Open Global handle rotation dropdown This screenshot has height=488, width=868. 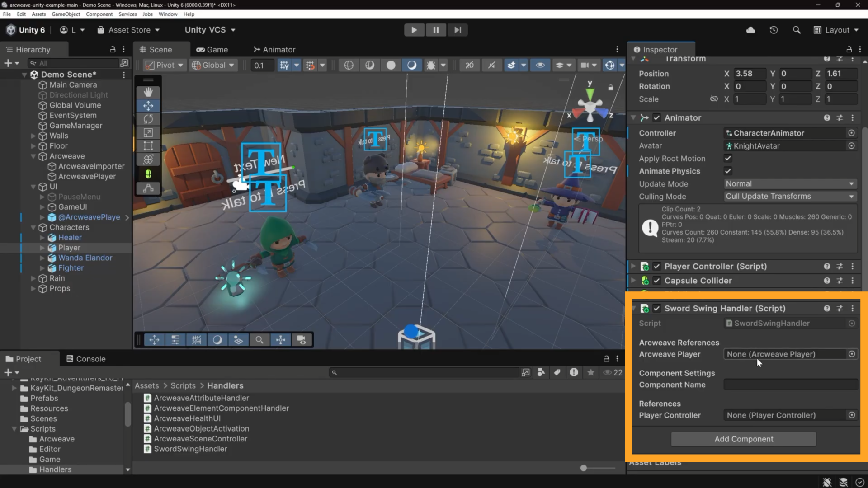coord(213,65)
